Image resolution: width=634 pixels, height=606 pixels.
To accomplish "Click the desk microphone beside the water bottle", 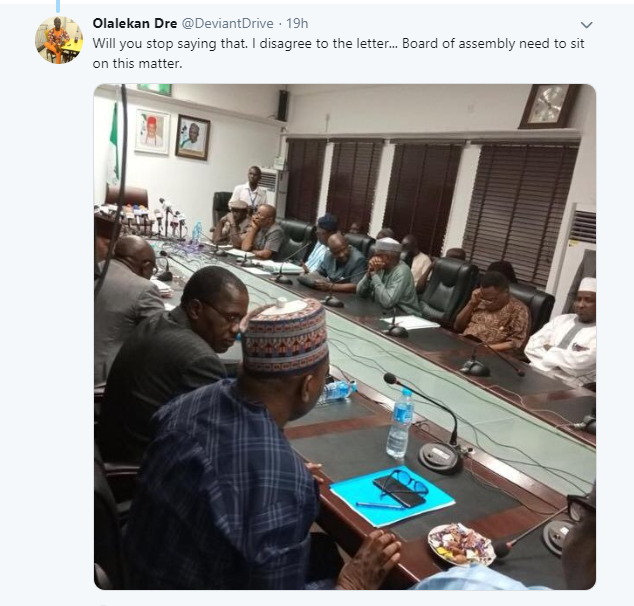I will point(438,450).
